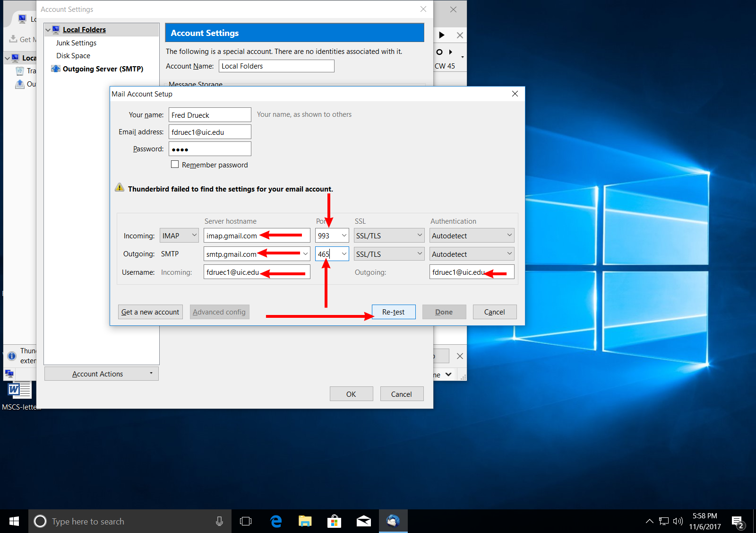Image resolution: width=756 pixels, height=533 pixels.
Task: Click OK in Account Settings window
Action: 351,394
